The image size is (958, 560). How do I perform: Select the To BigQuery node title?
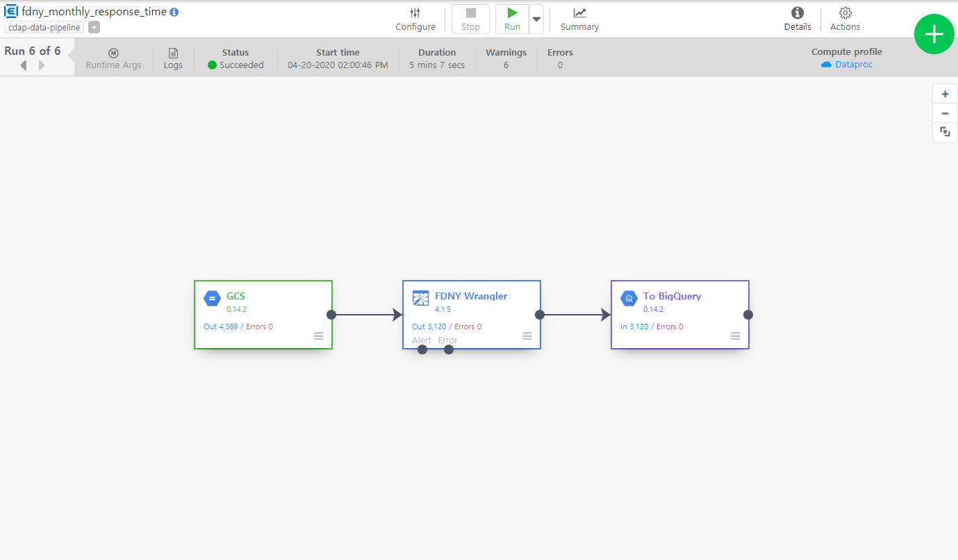coord(672,296)
